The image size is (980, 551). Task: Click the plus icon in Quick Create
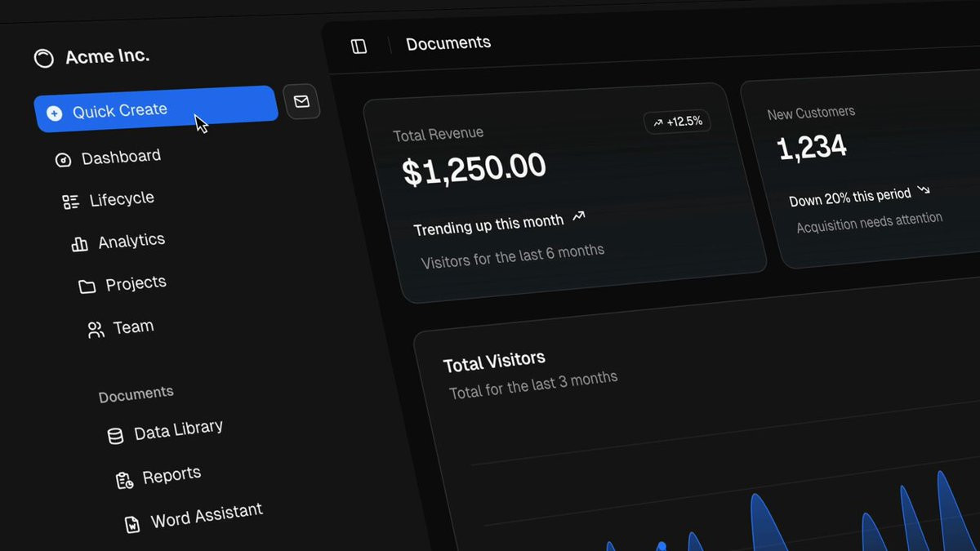coord(55,113)
